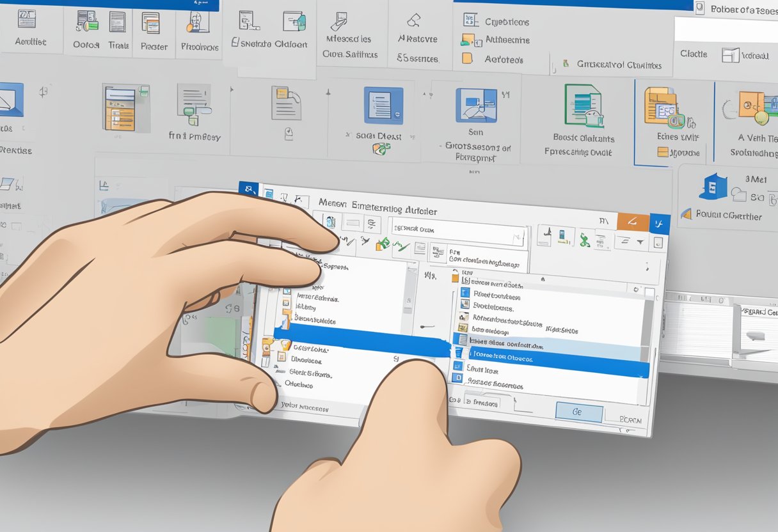Expand the search field dropdown in the dialog
Screen dimensions: 778x532
(517, 235)
